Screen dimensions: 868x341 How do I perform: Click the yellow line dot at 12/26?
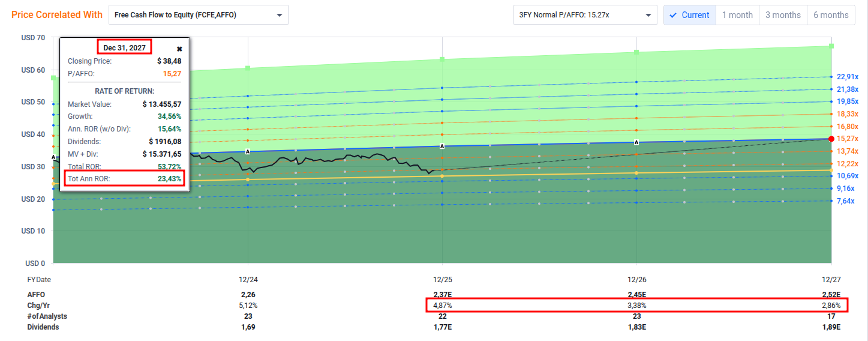point(636,173)
